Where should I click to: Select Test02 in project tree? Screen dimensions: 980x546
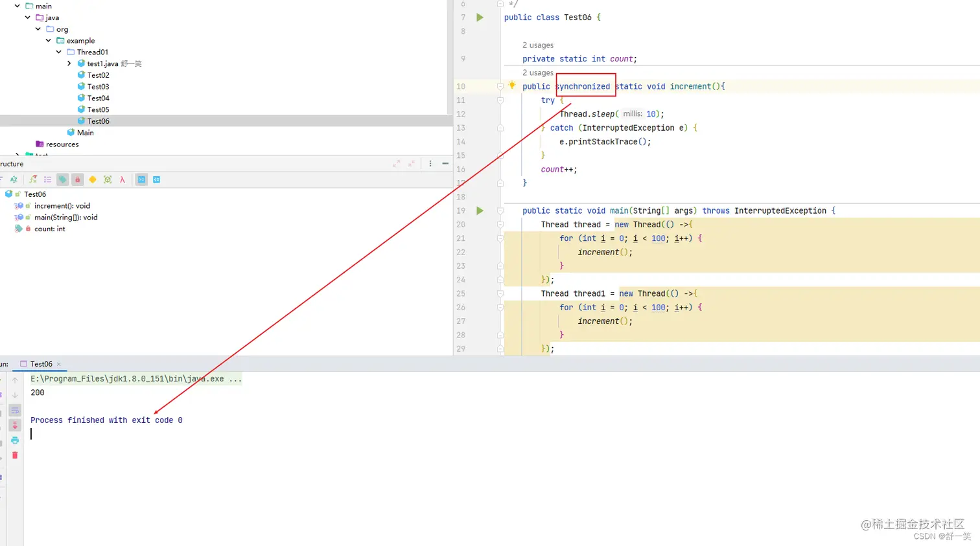coord(99,75)
